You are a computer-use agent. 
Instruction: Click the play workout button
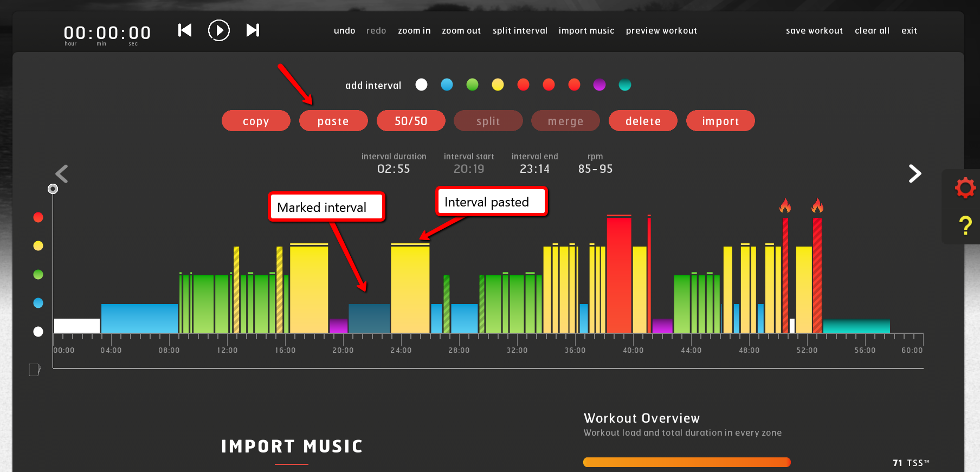219,30
